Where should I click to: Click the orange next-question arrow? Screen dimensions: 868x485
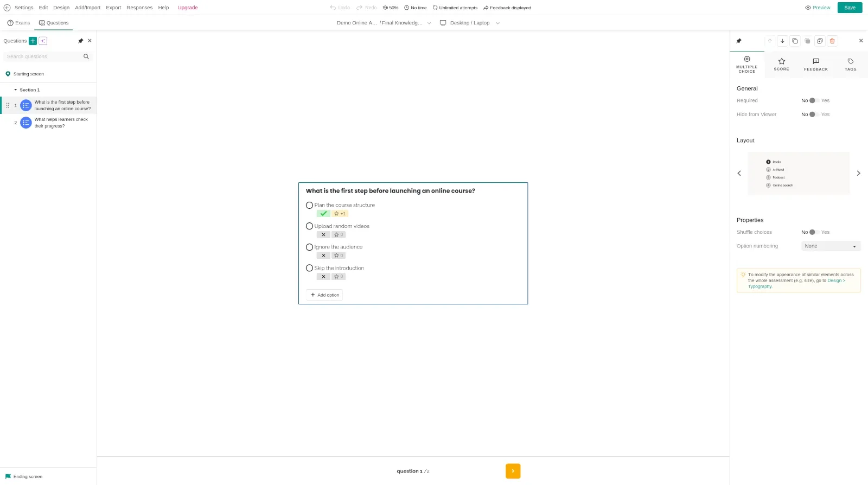click(x=513, y=471)
